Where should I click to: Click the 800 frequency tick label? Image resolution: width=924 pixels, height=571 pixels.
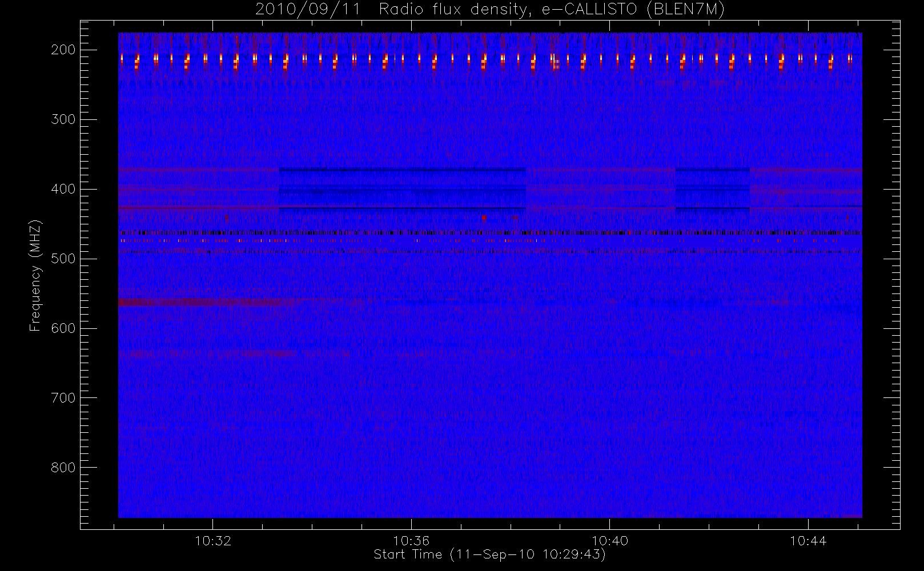pos(63,468)
